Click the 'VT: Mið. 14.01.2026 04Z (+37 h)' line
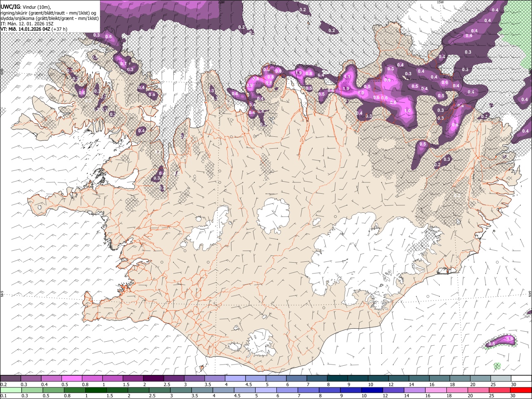532x399 pixels. pos(34,29)
